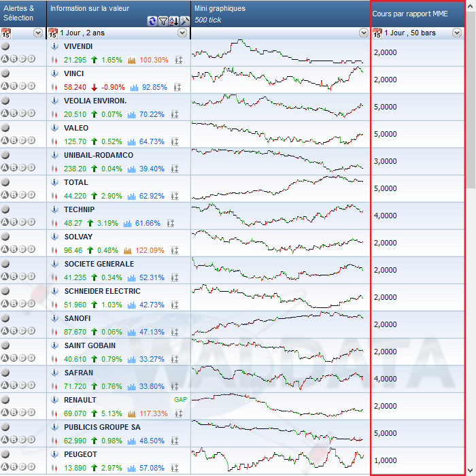The image size is (476, 476).
Task: Click UNIBAIL-RODAMCO MME value 3,0000
Action: click(386, 161)
